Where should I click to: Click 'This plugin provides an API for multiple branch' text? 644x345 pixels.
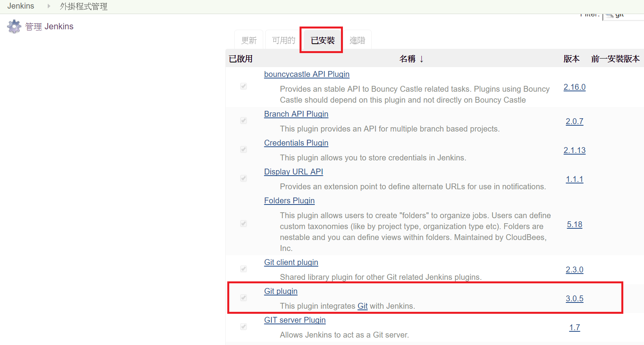(x=390, y=129)
